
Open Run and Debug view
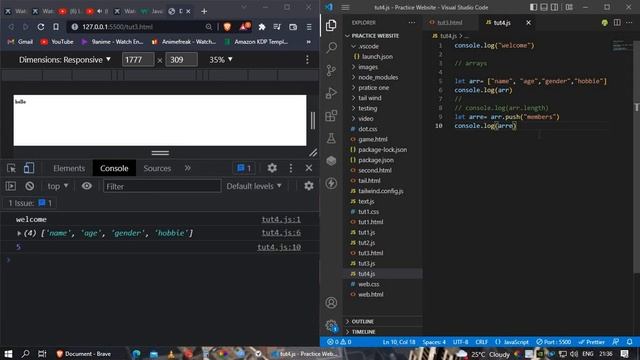click(x=331, y=93)
